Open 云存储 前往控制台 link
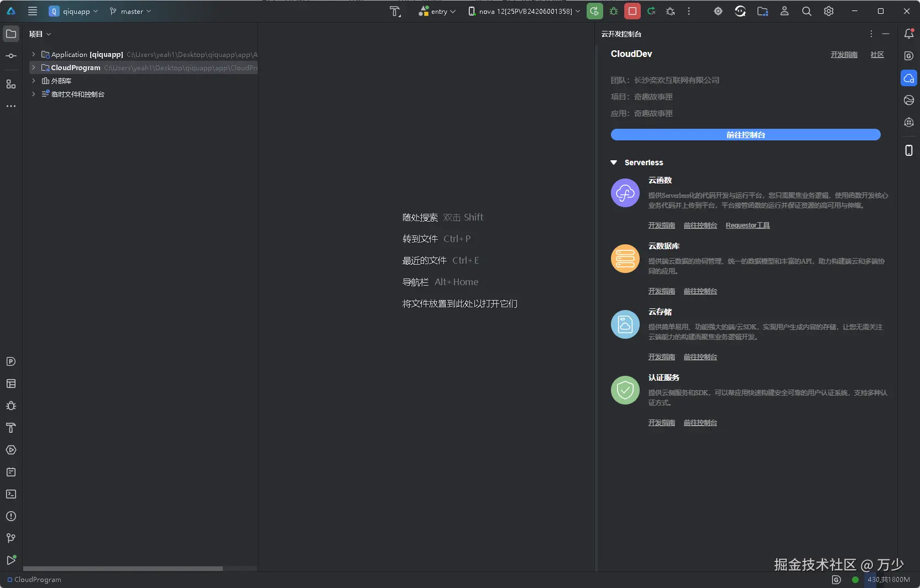Screen dimensions: 920x588 (700, 357)
